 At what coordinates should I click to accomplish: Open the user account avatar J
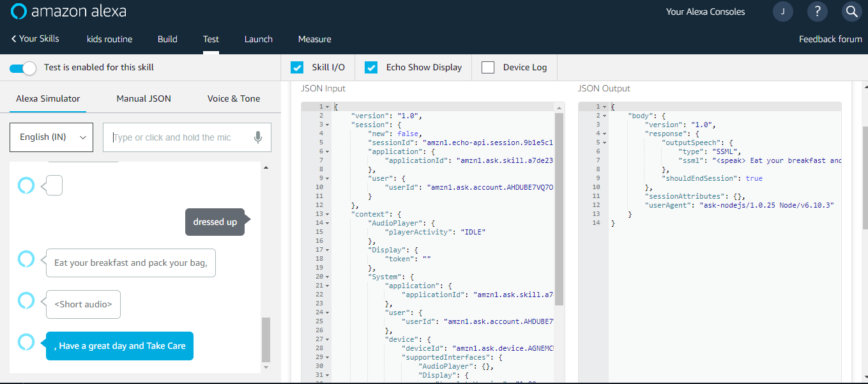(x=782, y=12)
